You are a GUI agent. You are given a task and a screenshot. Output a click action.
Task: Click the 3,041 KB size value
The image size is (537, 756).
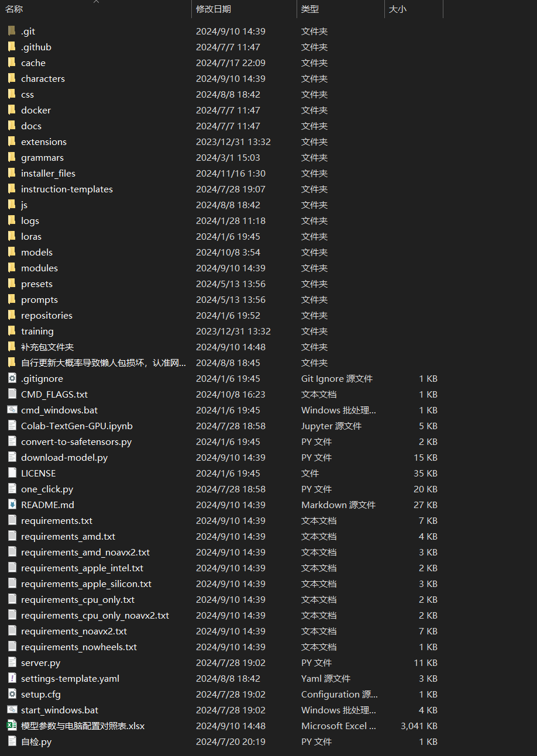419,726
